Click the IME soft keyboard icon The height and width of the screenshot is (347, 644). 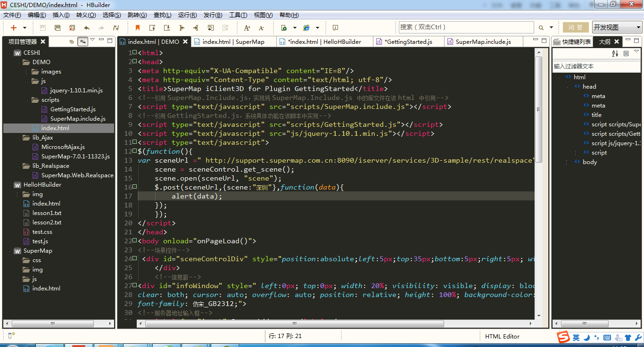(x=607, y=338)
